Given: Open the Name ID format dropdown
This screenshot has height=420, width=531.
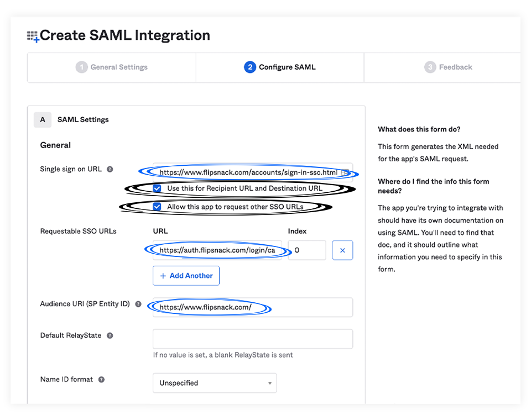Looking at the screenshot, I should click(215, 383).
